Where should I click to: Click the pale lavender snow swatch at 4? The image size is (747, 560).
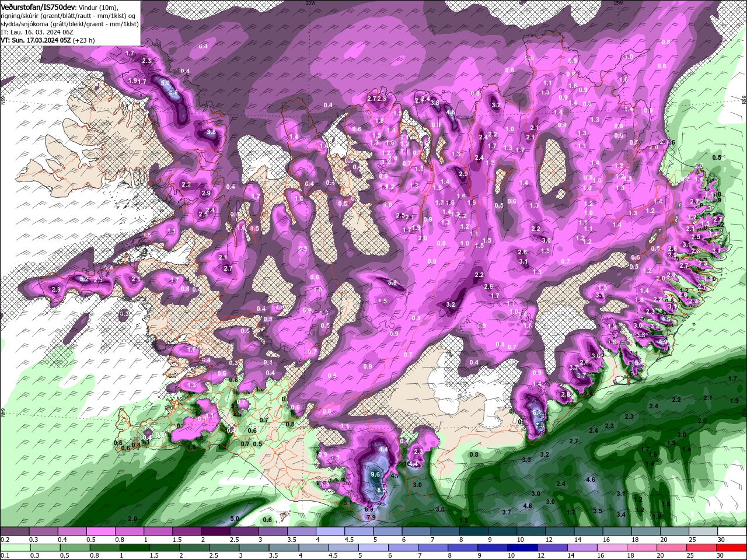330,531
